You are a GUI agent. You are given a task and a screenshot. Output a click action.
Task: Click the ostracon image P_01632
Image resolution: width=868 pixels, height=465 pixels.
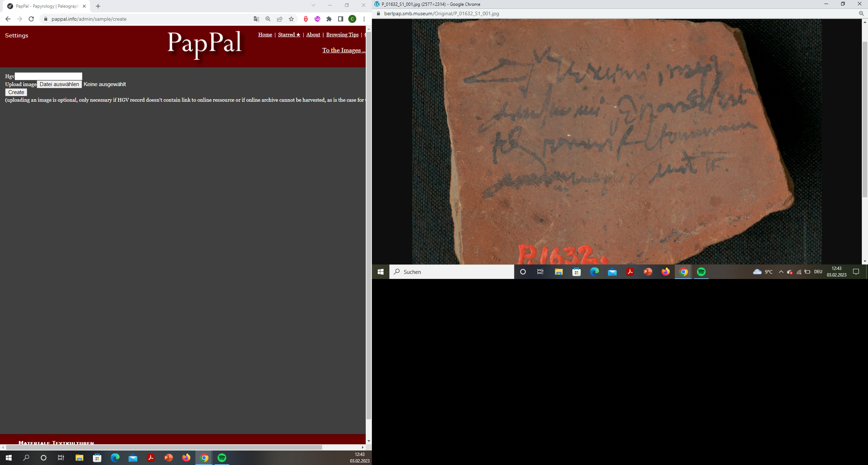(x=617, y=142)
